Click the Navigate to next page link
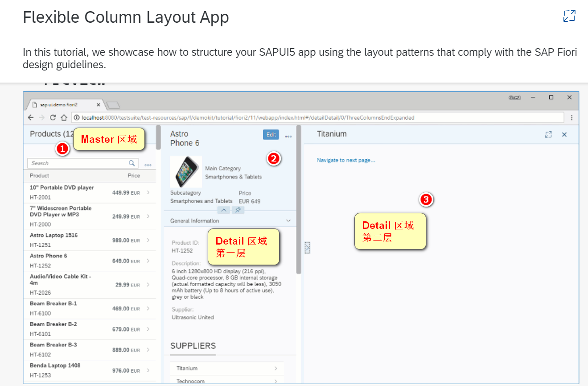Image resolution: width=588 pixels, height=386 pixels. [346, 160]
